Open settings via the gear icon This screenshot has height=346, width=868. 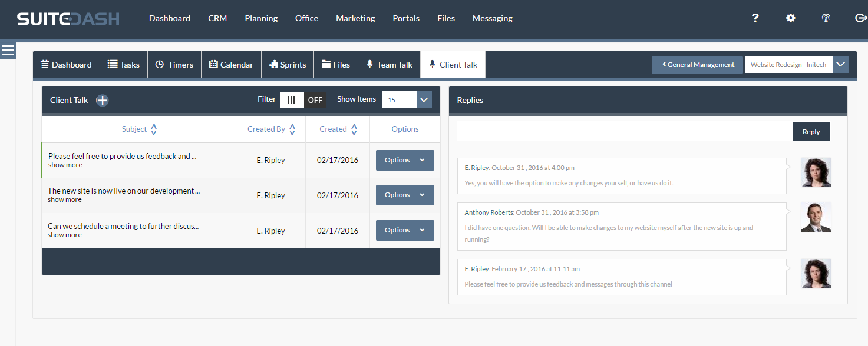tap(791, 18)
